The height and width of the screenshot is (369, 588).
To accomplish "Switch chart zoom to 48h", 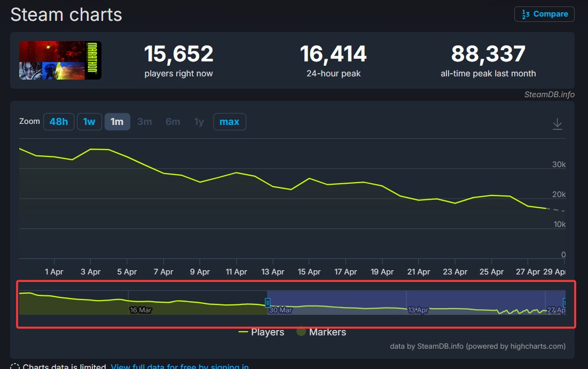I will (59, 121).
